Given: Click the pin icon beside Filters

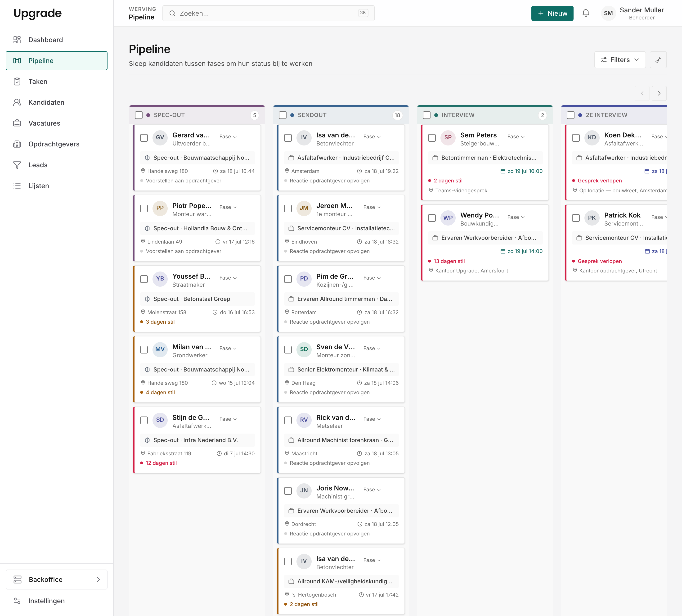Looking at the screenshot, I should (658, 60).
